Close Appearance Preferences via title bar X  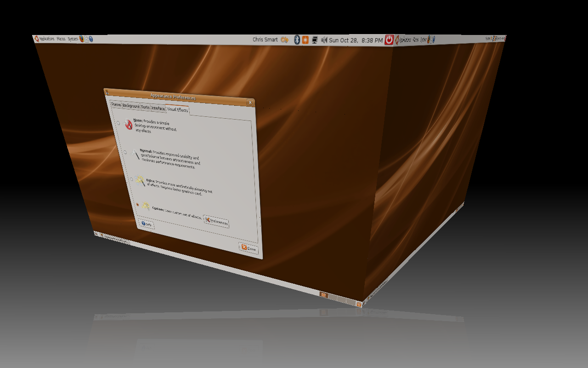249,103
